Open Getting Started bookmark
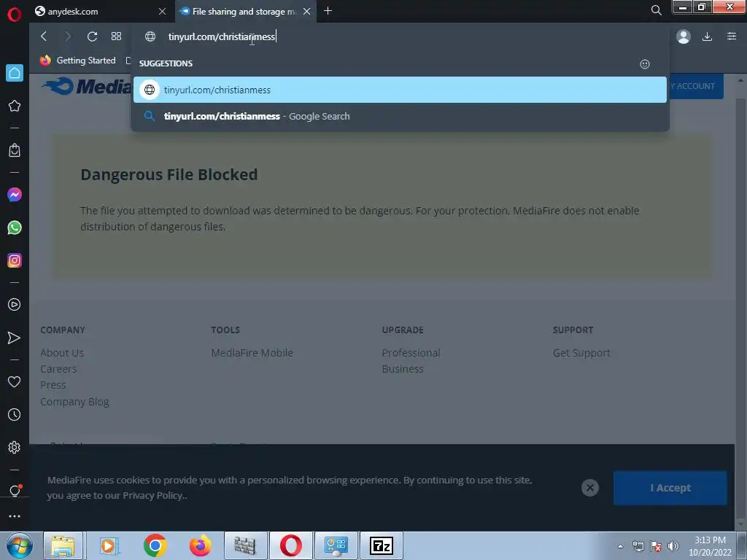747x560 pixels. [x=78, y=61]
